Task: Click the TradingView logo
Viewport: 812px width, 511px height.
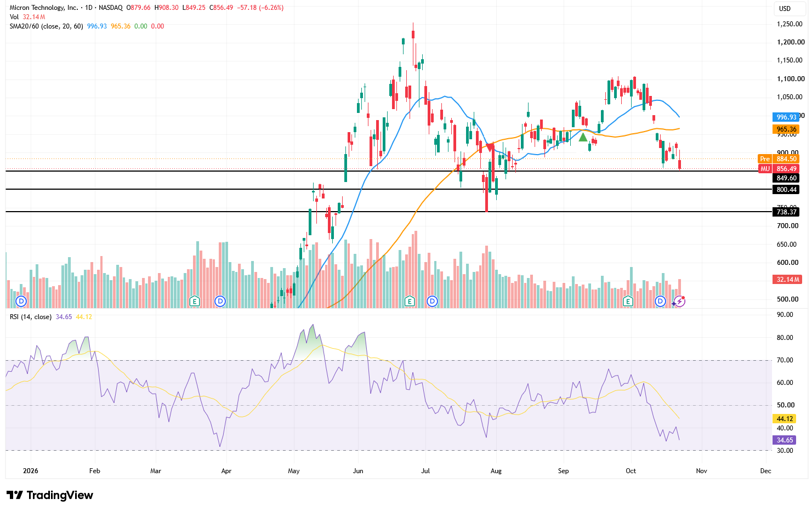Action: pyautogui.click(x=50, y=495)
